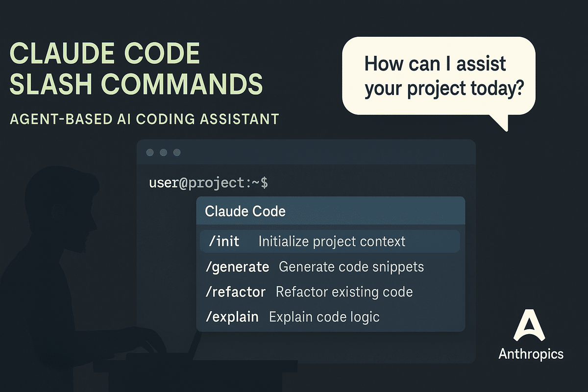Click the rightmost window control dot
588x392 pixels.
[177, 153]
